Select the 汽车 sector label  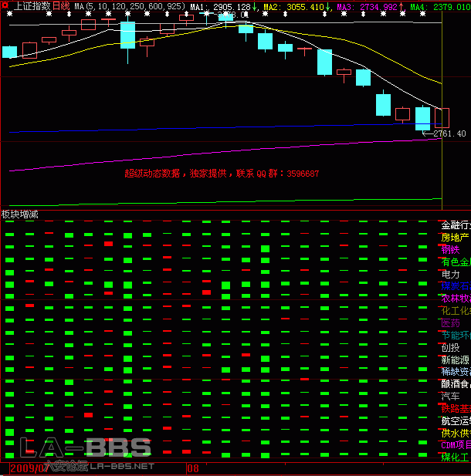[x=449, y=396]
